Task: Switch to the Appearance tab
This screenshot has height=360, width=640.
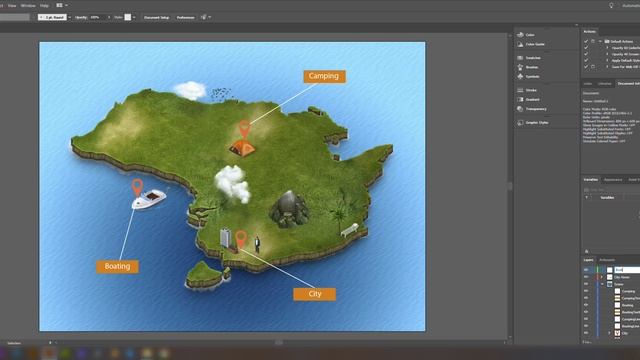Action: (613, 180)
